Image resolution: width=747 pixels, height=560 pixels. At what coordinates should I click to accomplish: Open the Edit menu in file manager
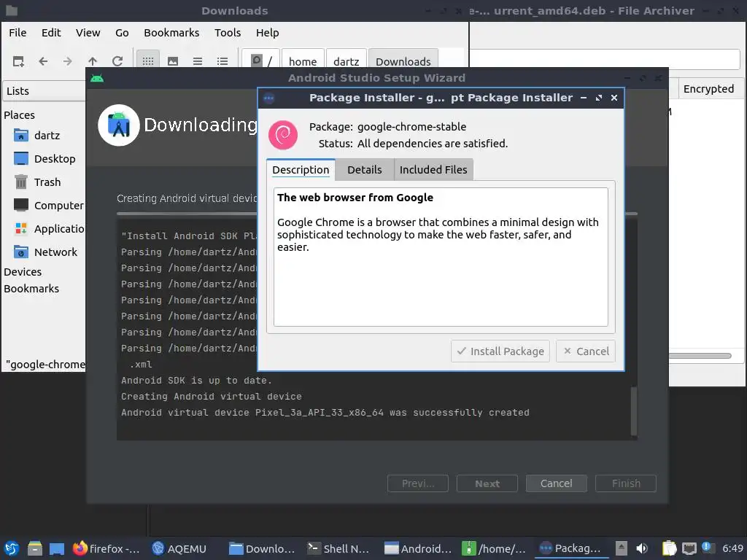[x=51, y=33]
